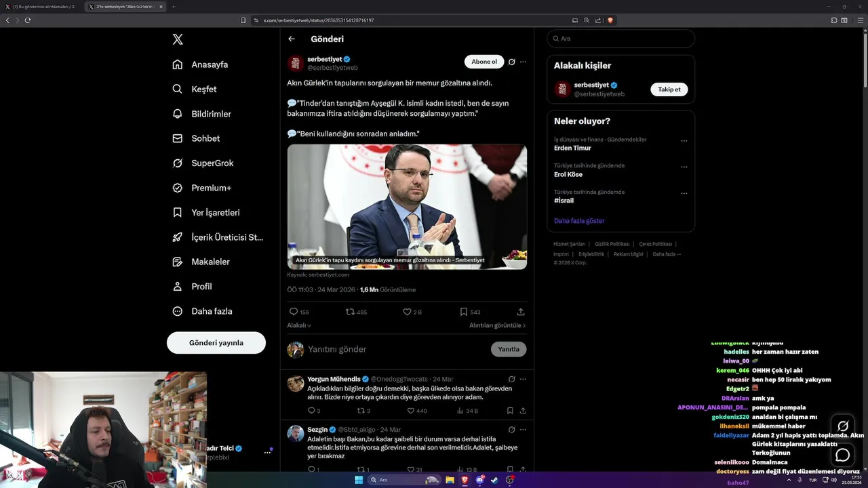868x488 pixels.
Task: Click the Yanıtla button
Action: pyautogui.click(x=509, y=349)
